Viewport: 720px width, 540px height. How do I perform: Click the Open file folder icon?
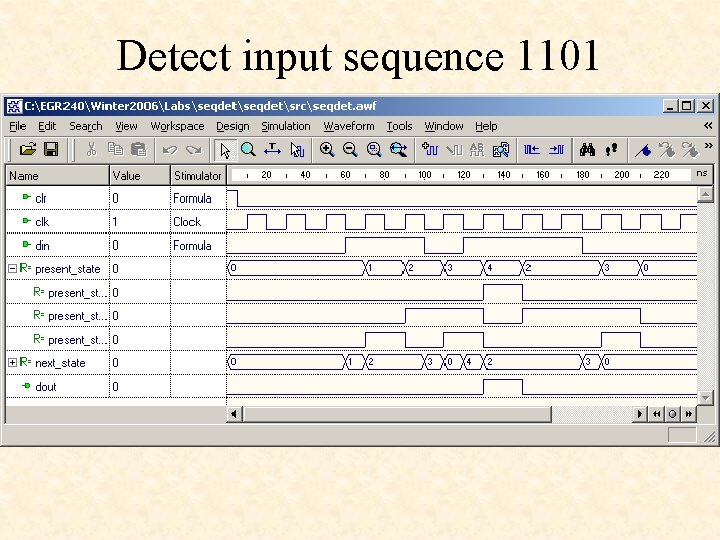(28, 149)
